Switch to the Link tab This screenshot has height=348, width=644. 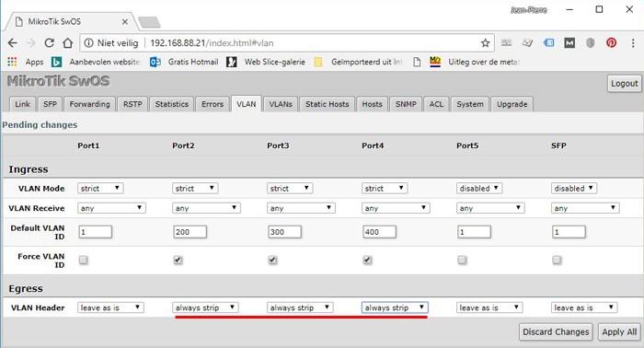click(x=23, y=104)
